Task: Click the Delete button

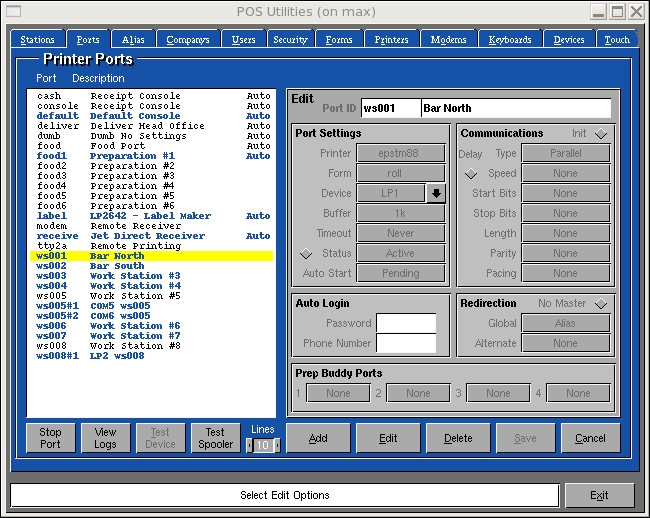Action: point(458,438)
